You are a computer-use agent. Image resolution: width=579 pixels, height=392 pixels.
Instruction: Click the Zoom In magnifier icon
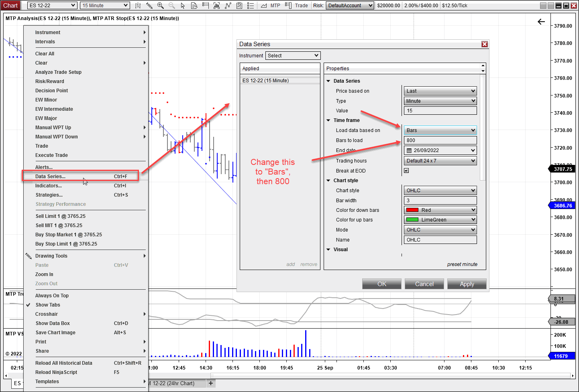160,6
